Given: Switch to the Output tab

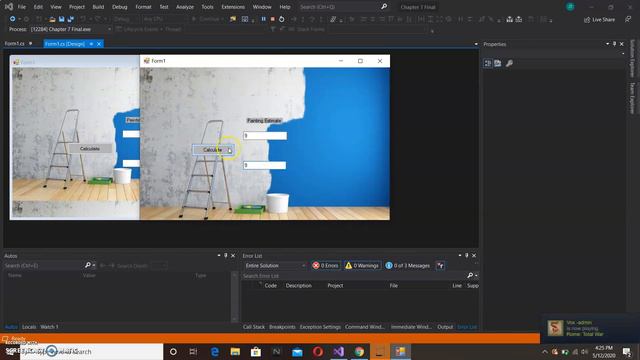Looking at the screenshot, I should click(x=445, y=327).
